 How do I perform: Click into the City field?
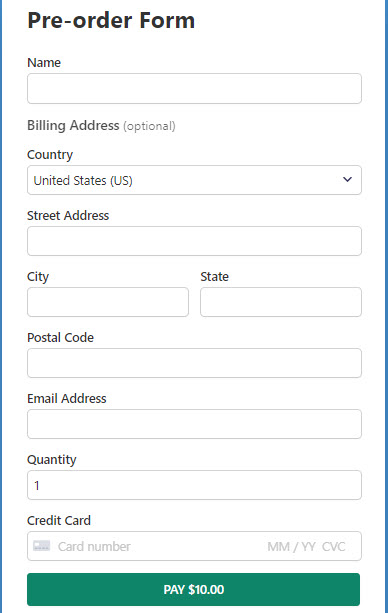tap(108, 302)
